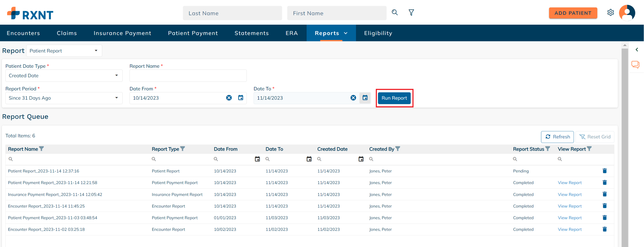Viewport: 644px width, 247px height.
Task: Open the chat support icon
Action: [x=635, y=64]
